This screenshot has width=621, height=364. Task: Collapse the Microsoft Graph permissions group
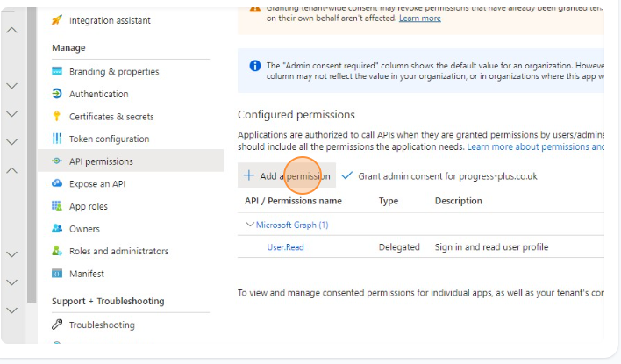pyautogui.click(x=249, y=225)
